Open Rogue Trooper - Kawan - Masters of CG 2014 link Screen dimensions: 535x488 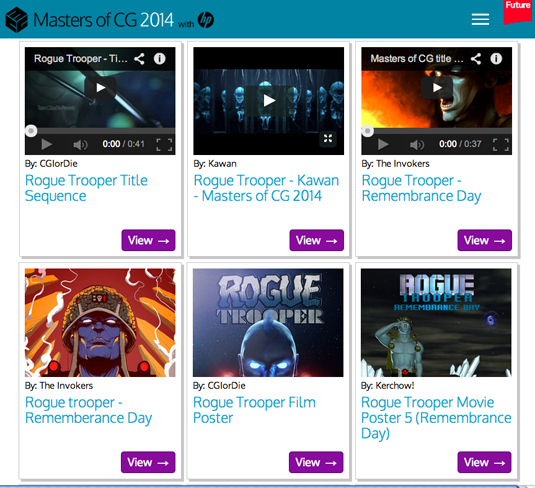[266, 188]
